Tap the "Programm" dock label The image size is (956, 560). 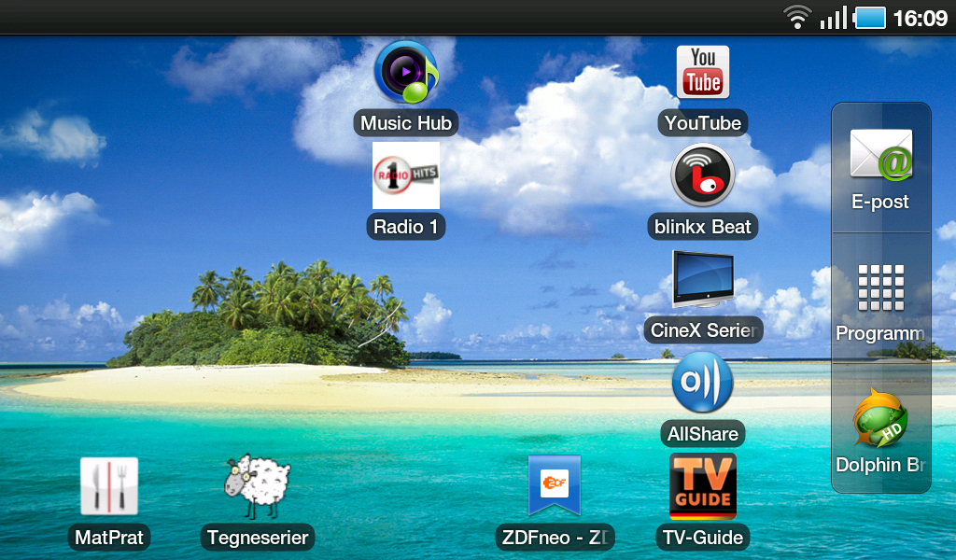click(880, 333)
